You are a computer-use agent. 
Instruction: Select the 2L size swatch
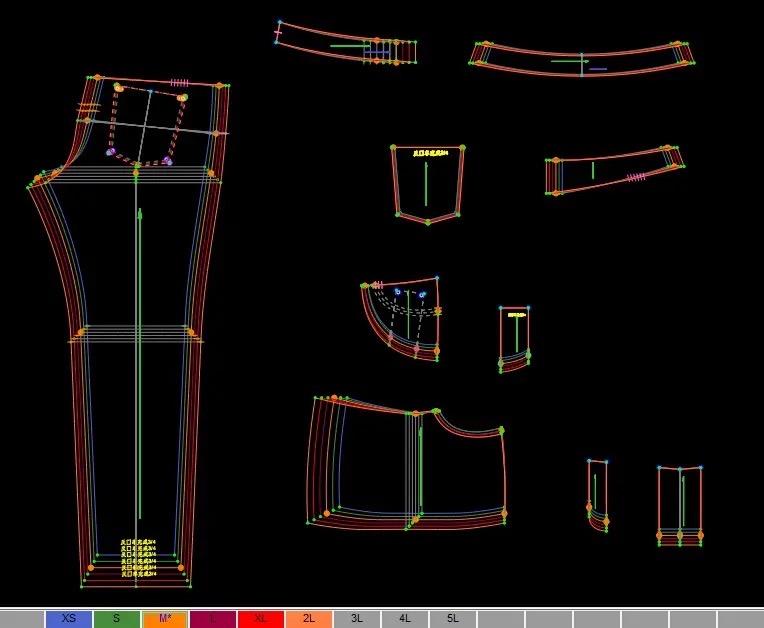point(308,619)
